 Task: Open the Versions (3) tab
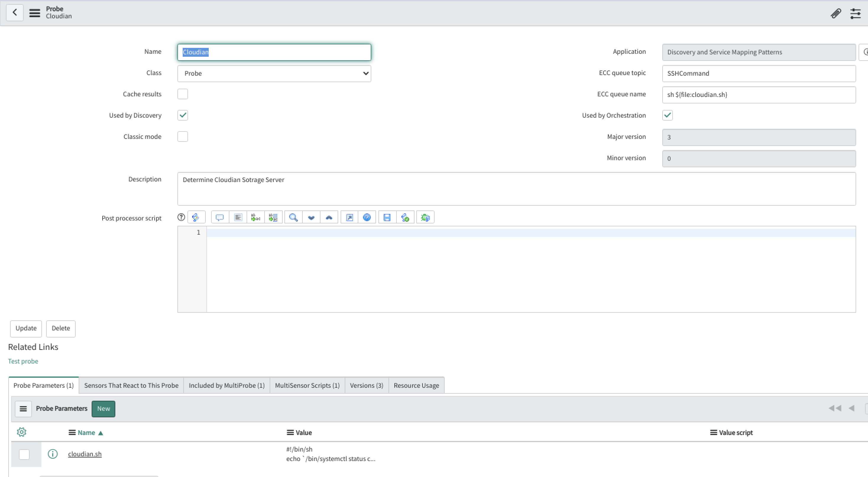click(x=367, y=385)
